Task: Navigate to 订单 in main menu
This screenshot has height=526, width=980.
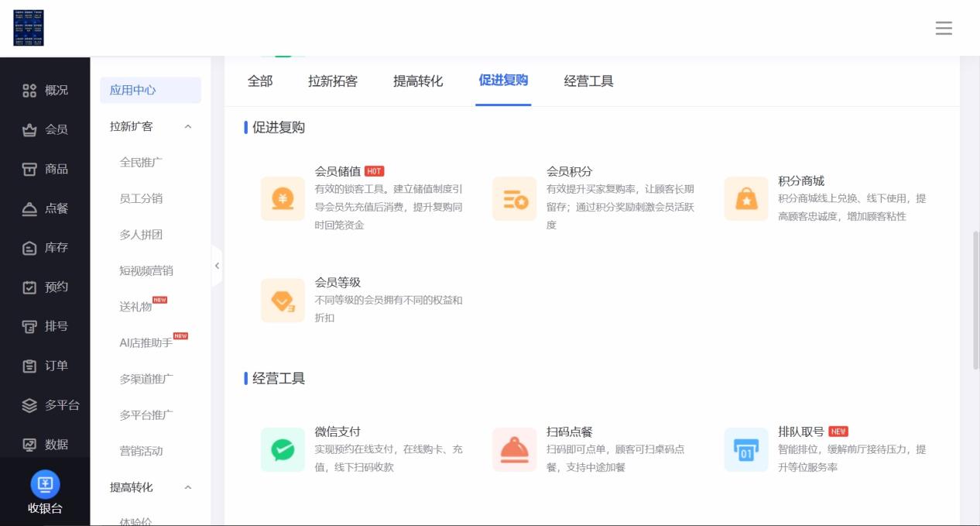Action: tap(46, 366)
